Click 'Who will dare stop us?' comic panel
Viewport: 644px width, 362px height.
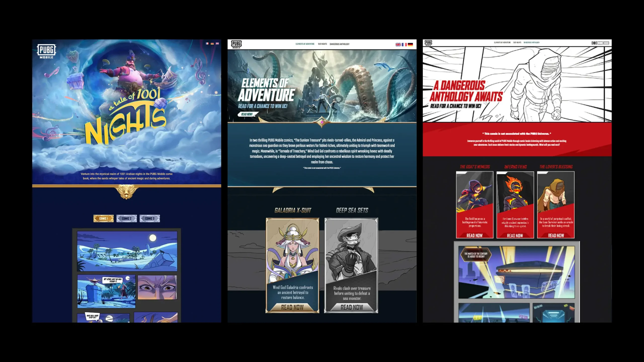[103, 318]
